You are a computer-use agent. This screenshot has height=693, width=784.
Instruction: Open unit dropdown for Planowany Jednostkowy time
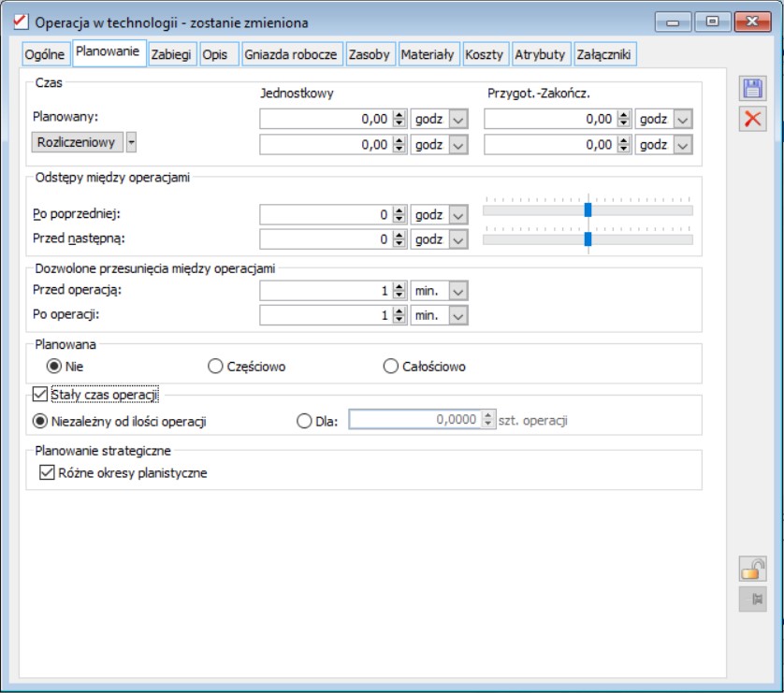(x=458, y=120)
